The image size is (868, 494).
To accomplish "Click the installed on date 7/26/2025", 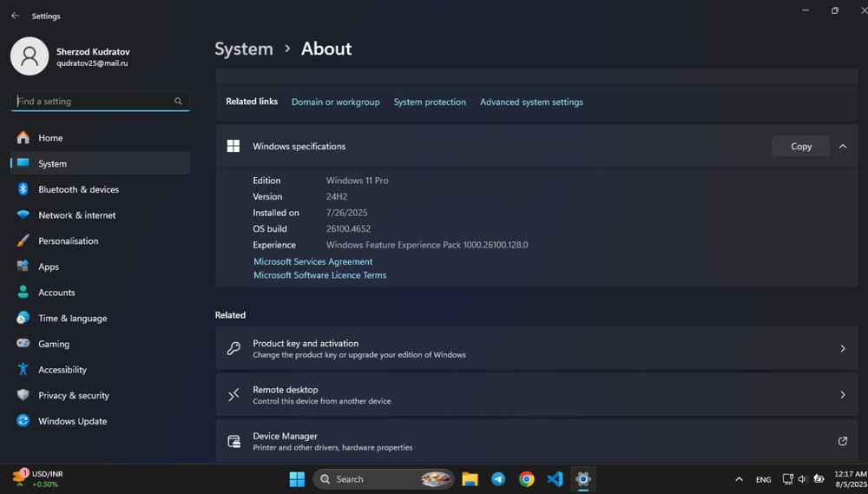I will pyautogui.click(x=346, y=213).
